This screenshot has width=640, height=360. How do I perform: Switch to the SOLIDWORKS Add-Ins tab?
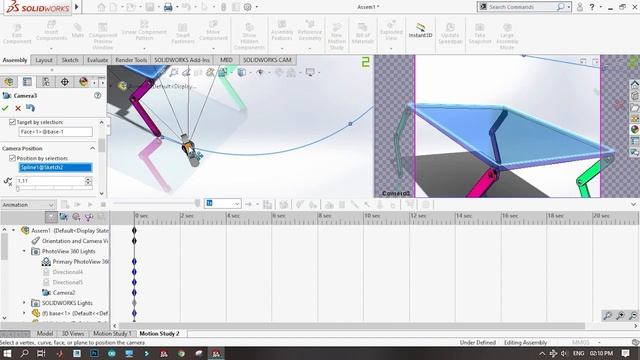point(182,60)
